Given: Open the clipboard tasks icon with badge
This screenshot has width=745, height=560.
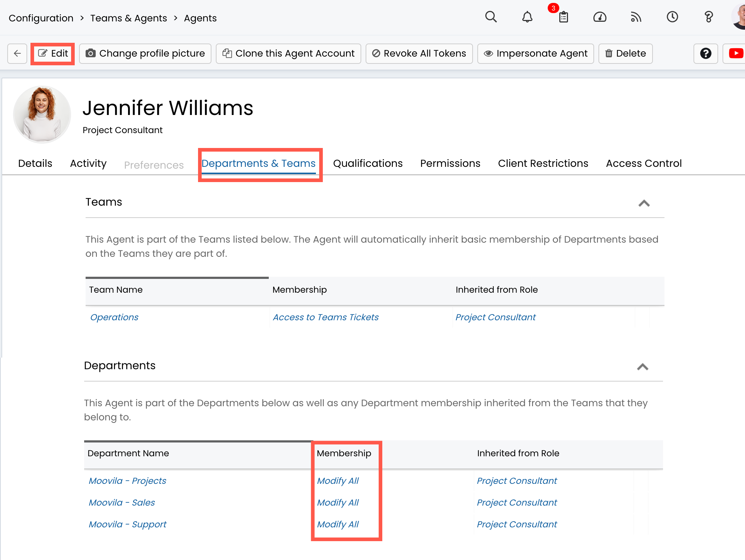Looking at the screenshot, I should click(x=563, y=17).
